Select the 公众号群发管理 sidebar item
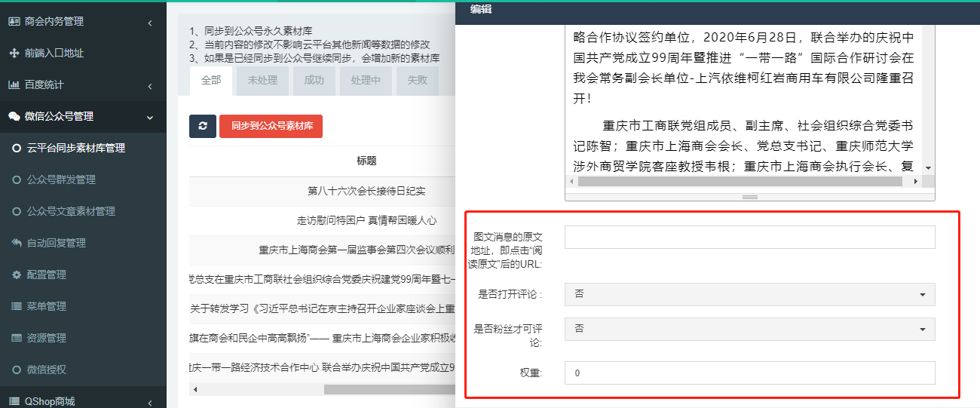 (61, 179)
